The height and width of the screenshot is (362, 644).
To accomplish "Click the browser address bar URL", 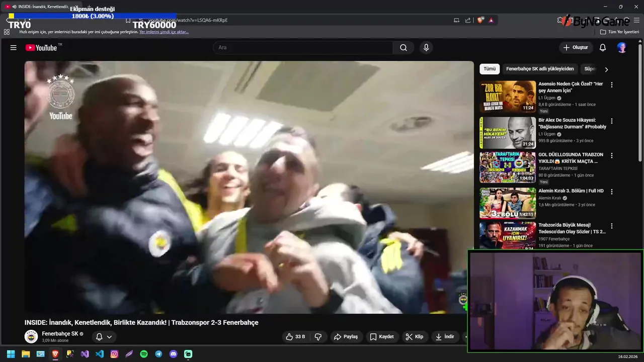I will tap(188, 20).
